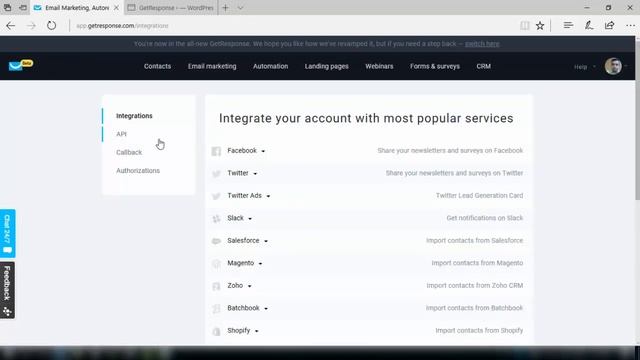Screen dimensions: 640x360
Task: Expand the Magento integration dropdown
Action: pos(260,264)
